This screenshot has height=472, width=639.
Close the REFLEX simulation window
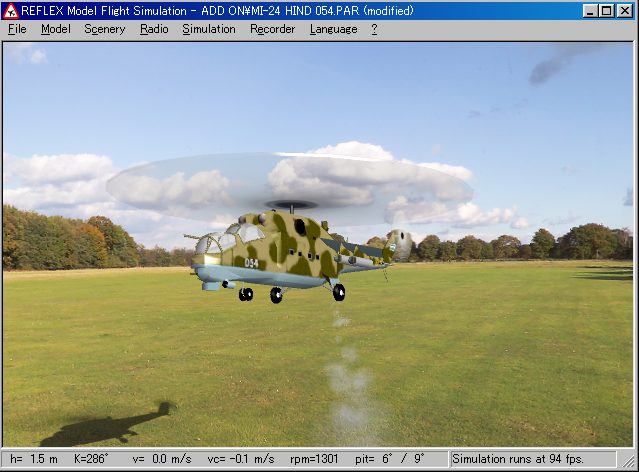click(x=624, y=11)
